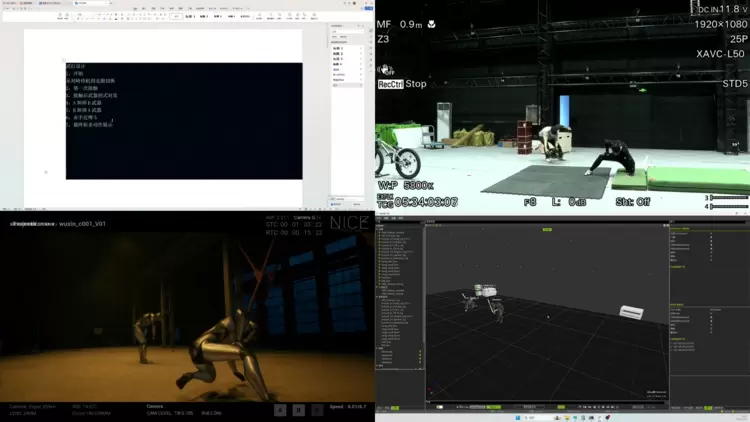Click the green label atop the 3D viewport
The width and height of the screenshot is (750, 422).
pos(547,230)
